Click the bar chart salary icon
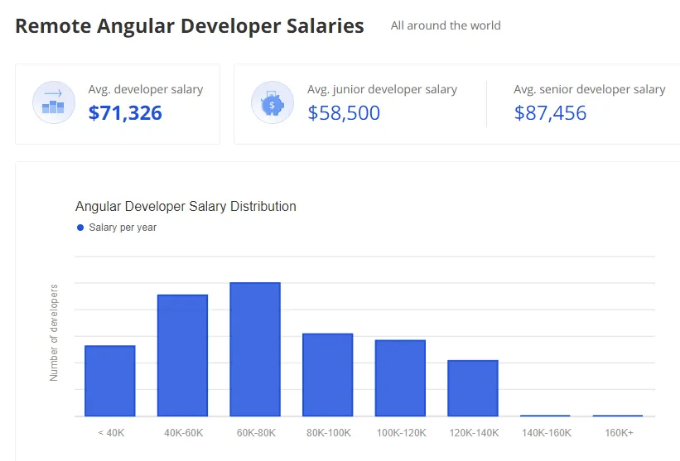The width and height of the screenshot is (680, 461). (54, 103)
